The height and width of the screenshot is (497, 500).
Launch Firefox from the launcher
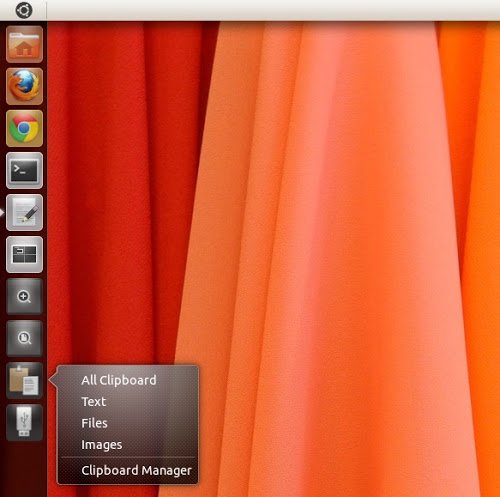(x=24, y=86)
